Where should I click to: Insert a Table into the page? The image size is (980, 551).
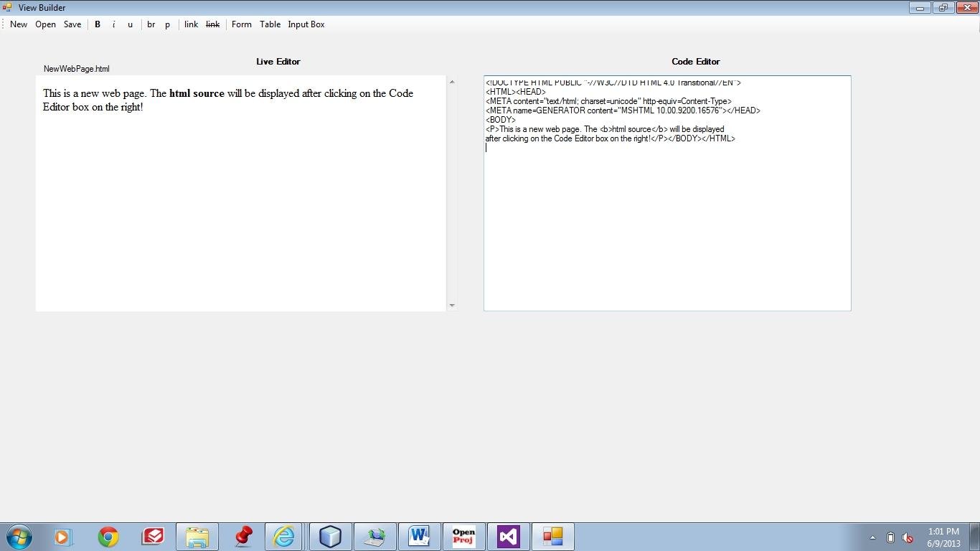(270, 24)
